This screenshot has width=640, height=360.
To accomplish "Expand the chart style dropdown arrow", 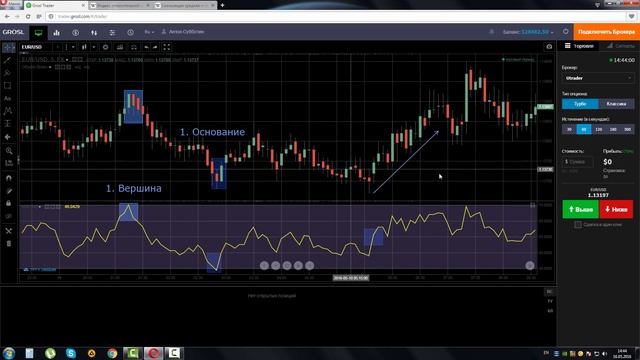I will [x=93, y=47].
